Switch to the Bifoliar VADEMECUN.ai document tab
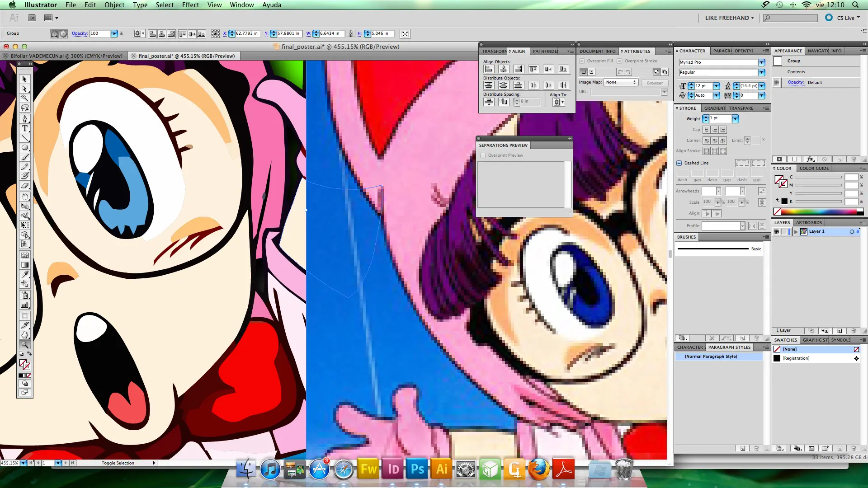This screenshot has height=488, width=868. [x=66, y=56]
